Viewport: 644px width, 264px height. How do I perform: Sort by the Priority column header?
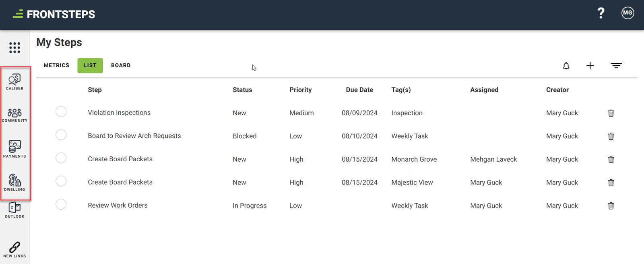[x=300, y=90]
